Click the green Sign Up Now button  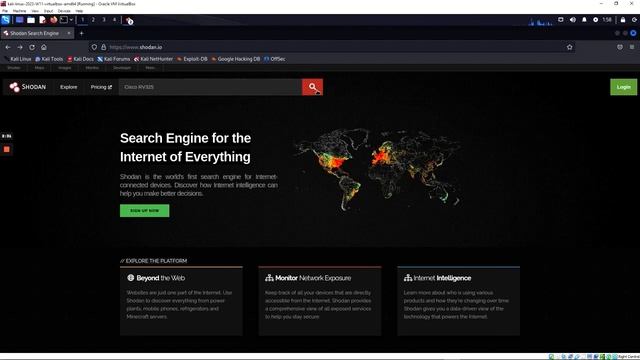coord(144,211)
